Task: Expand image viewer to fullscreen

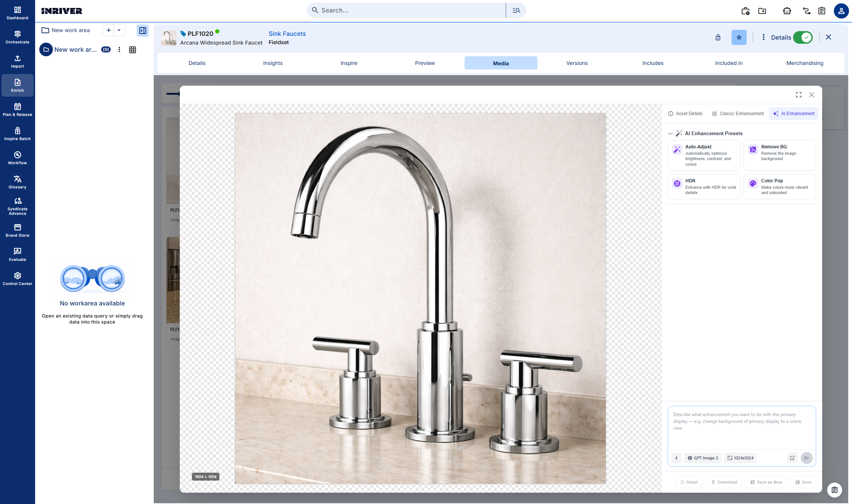Action: [x=799, y=95]
